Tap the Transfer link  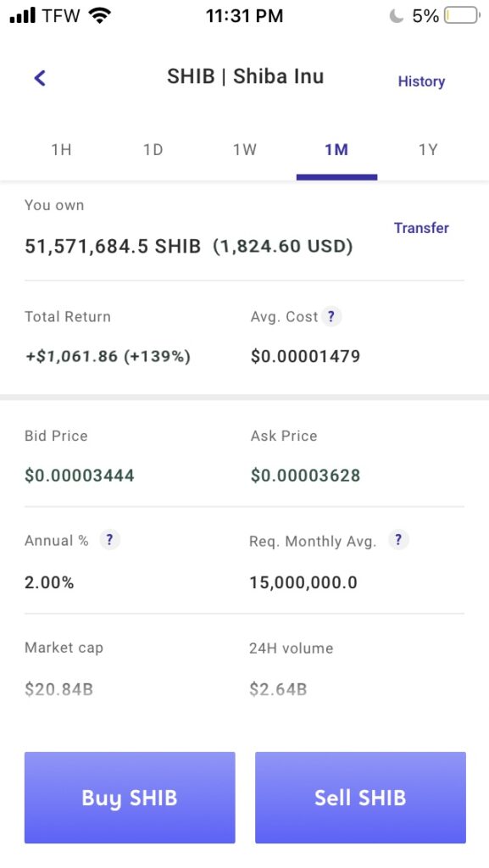[x=421, y=228]
